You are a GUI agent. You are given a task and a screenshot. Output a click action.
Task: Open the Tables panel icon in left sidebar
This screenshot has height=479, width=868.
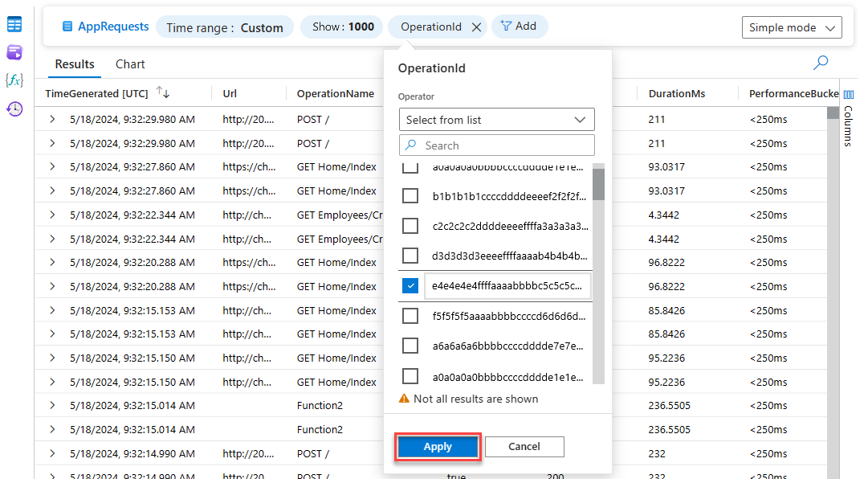14,23
